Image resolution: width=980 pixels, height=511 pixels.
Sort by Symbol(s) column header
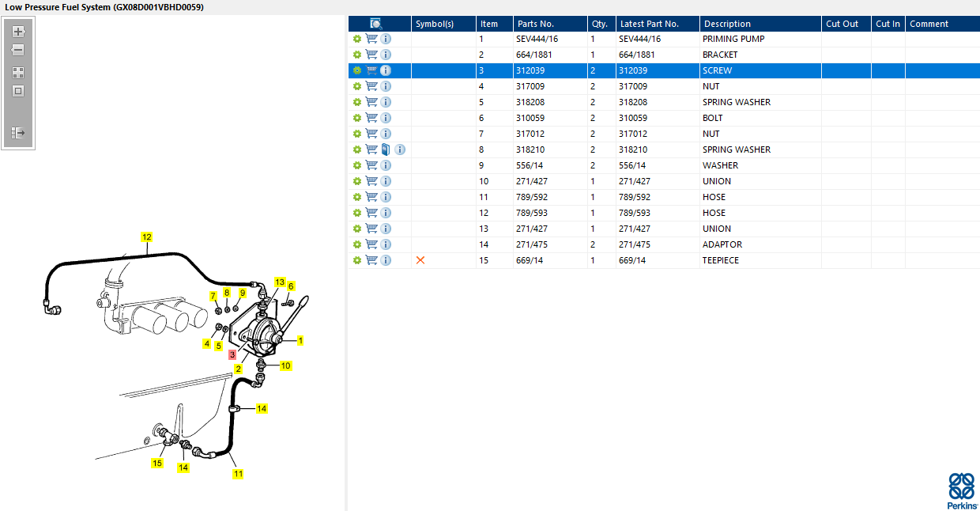(443, 24)
